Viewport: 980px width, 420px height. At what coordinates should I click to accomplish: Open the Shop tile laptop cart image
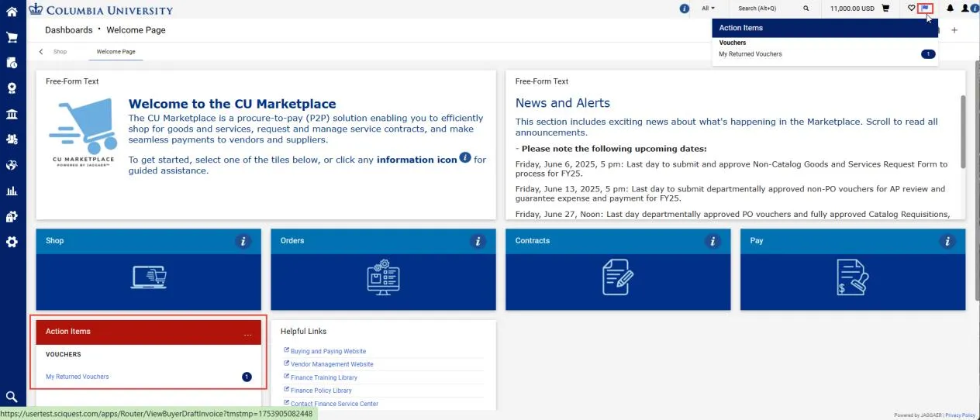coord(149,277)
